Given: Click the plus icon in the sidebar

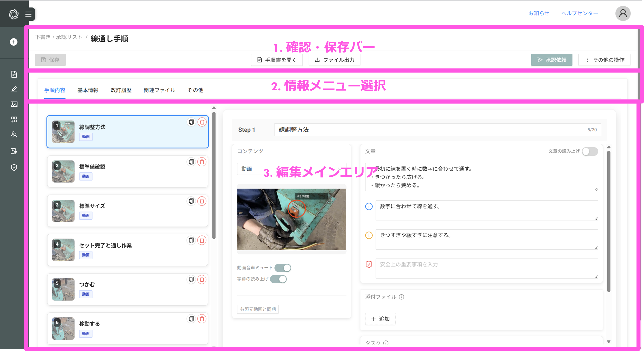Looking at the screenshot, I should [14, 42].
